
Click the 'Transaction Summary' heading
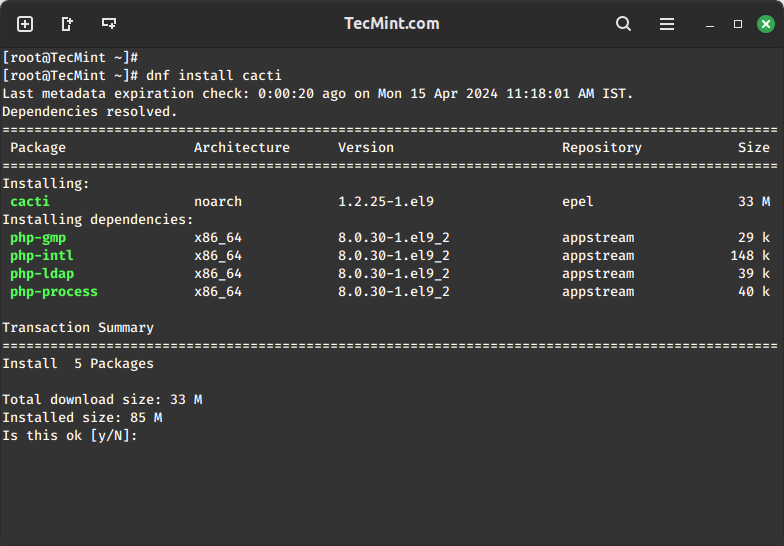pos(78,328)
